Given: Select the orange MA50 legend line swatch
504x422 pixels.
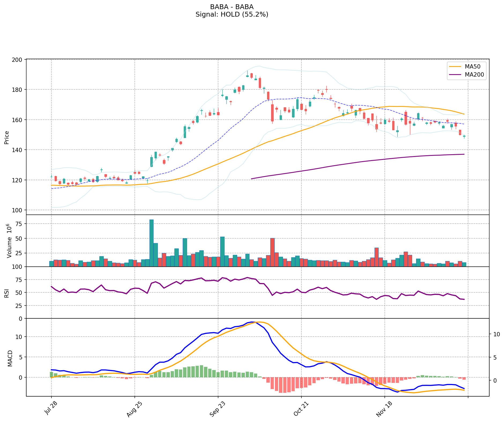Looking at the screenshot, I should (455, 67).
